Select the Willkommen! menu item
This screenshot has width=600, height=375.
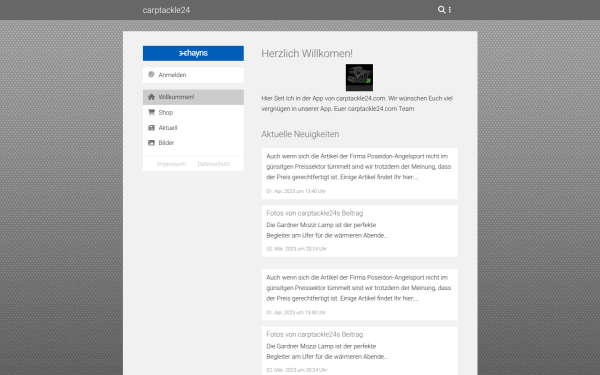193,97
